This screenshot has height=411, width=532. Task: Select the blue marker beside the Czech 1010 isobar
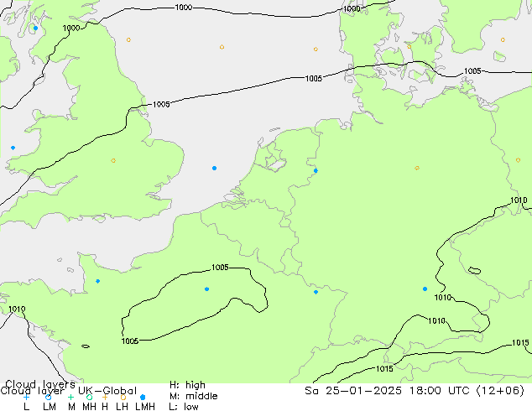coord(425,289)
